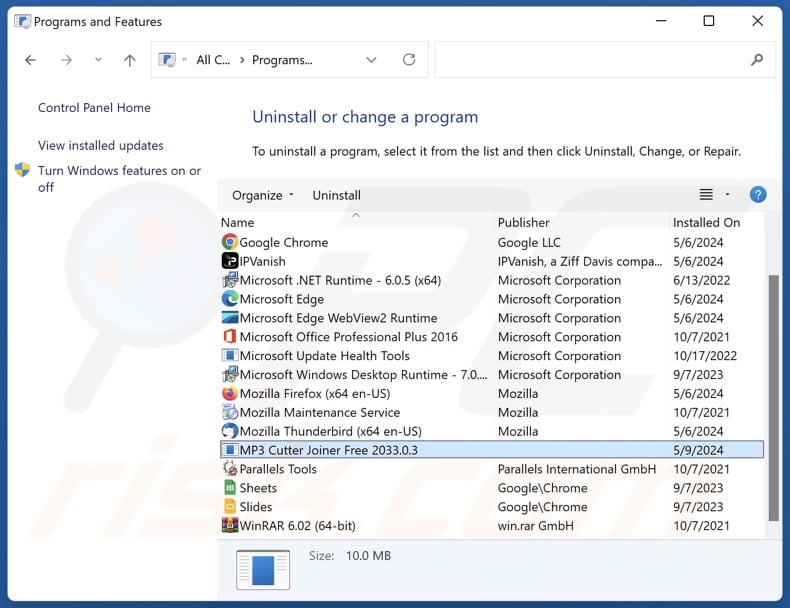
Task: Click the vertical scrollbar of program list
Action: (x=773, y=398)
